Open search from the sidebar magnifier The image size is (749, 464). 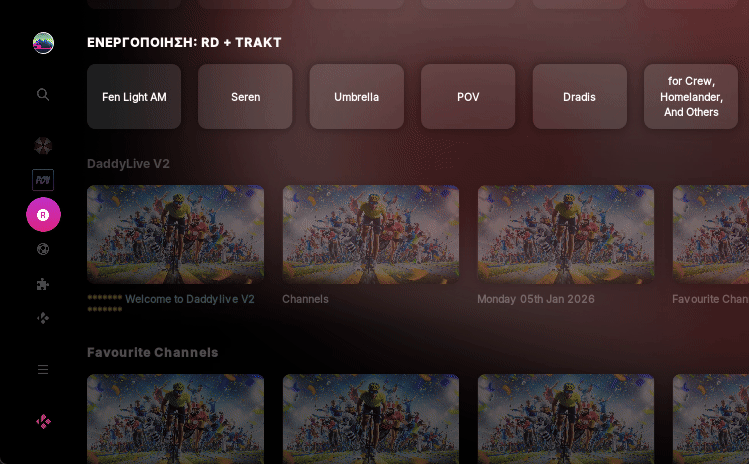coord(43,95)
